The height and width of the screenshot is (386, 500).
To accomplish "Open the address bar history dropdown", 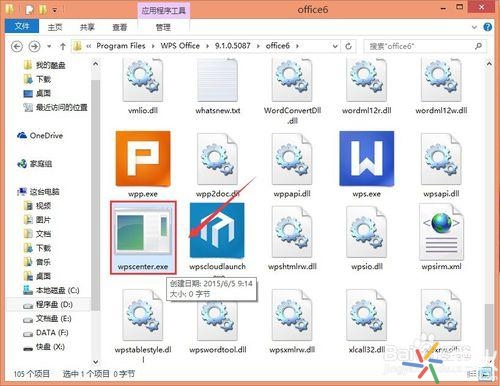I will [335, 46].
